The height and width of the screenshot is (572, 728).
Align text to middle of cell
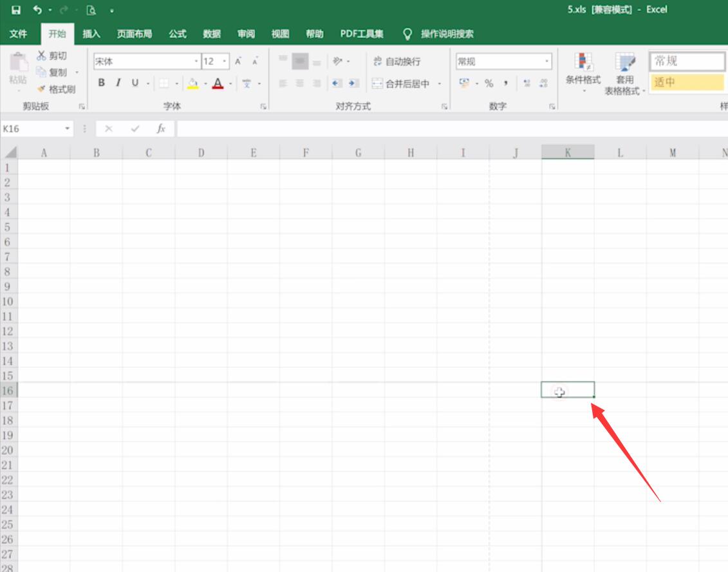[300, 61]
